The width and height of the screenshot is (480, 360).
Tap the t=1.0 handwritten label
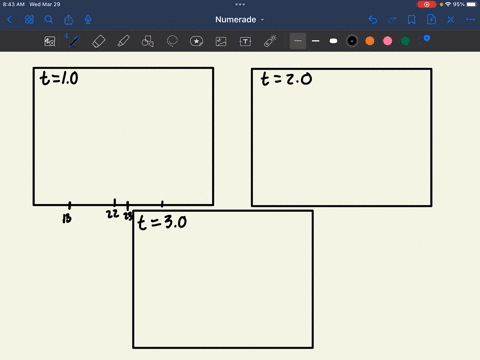click(x=59, y=78)
